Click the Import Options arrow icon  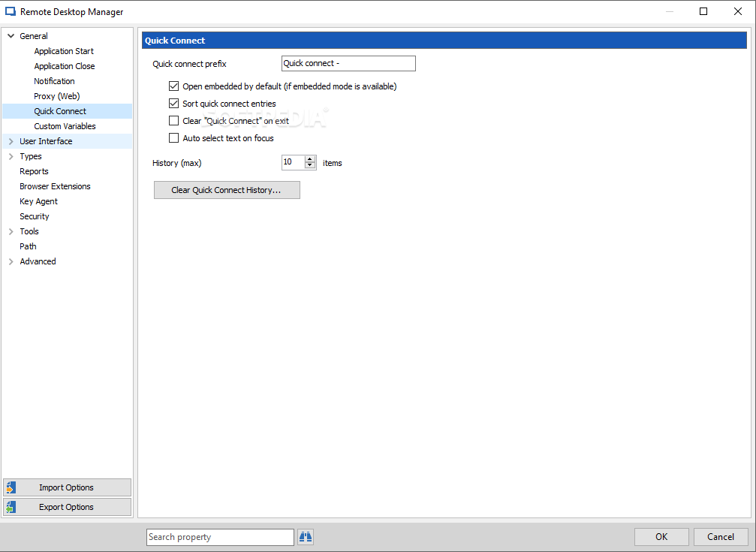click(x=11, y=487)
